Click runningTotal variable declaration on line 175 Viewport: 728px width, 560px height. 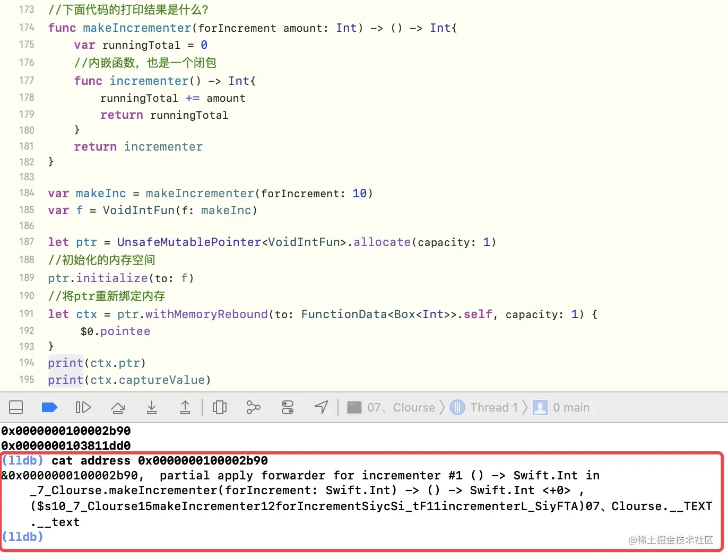click(141, 45)
